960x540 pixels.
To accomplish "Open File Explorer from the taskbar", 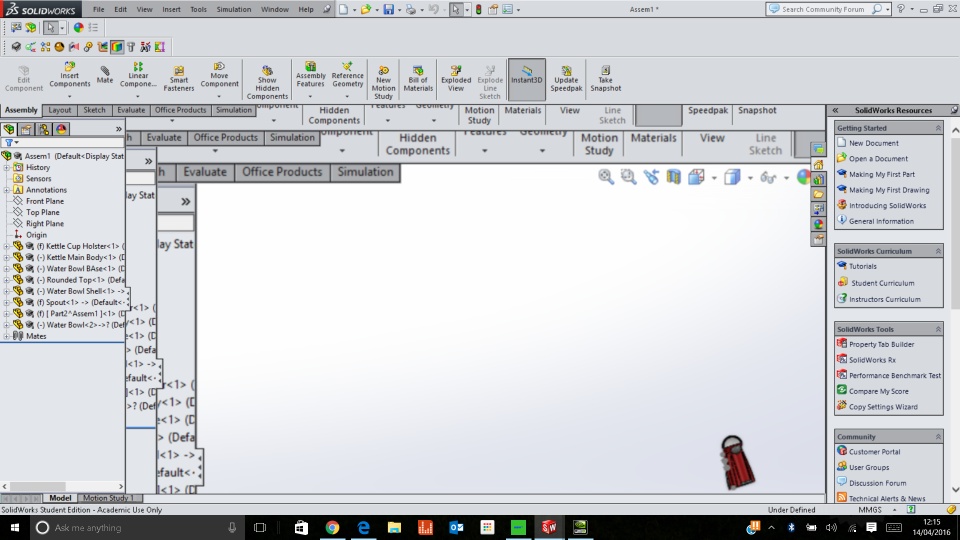I will tap(394, 528).
